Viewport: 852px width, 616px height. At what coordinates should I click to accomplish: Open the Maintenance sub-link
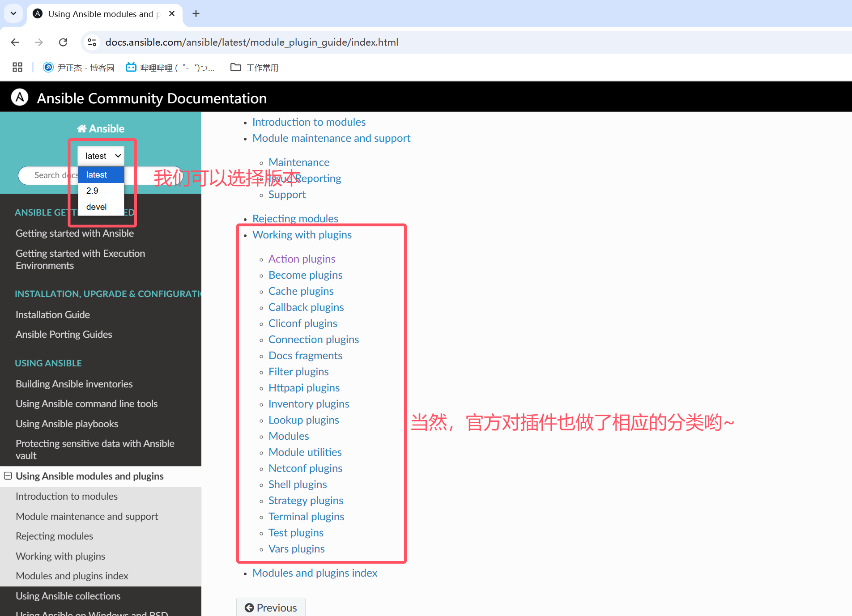299,162
